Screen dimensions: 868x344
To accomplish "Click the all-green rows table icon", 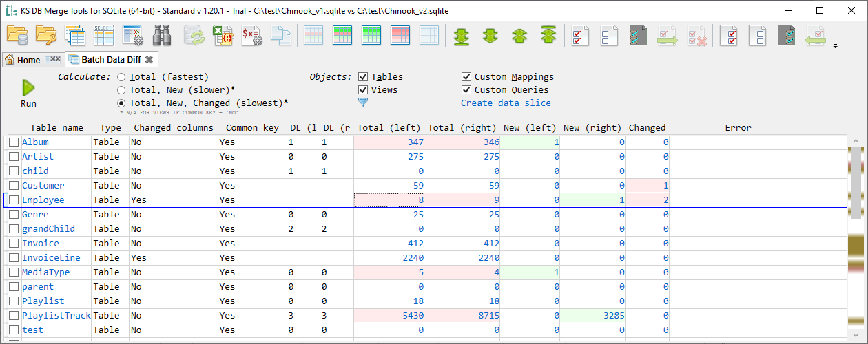I will pyautogui.click(x=371, y=35).
